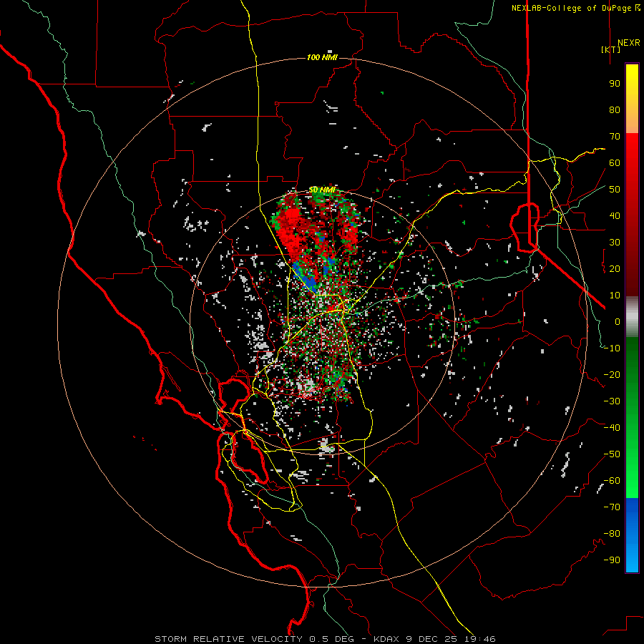This screenshot has width=644, height=644.
Task: Click the "[KT]" units label
Action: 611,49
